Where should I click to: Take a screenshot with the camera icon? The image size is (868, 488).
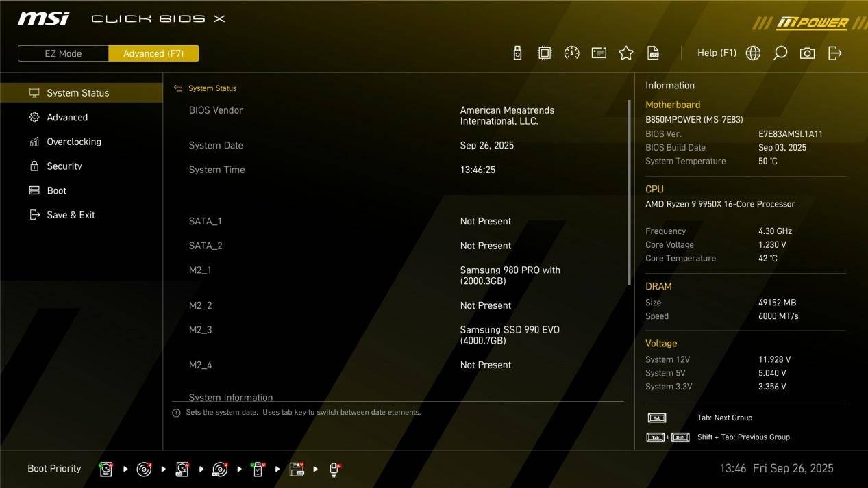click(808, 53)
